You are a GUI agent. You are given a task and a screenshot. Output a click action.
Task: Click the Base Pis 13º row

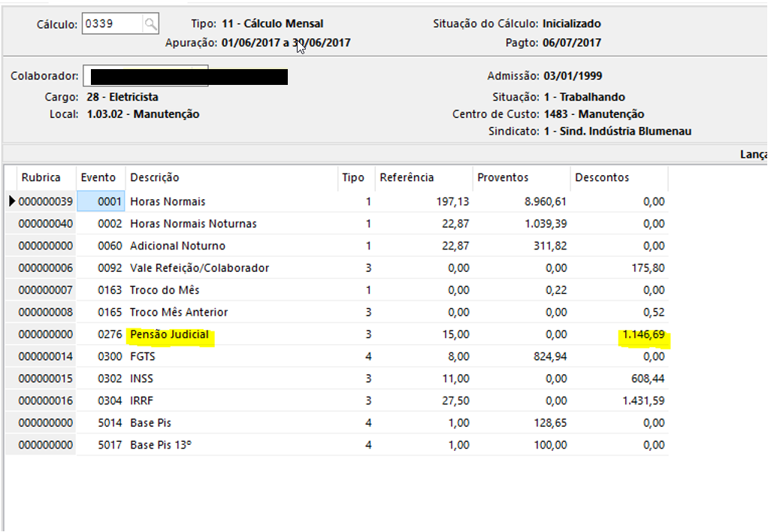coord(161,445)
